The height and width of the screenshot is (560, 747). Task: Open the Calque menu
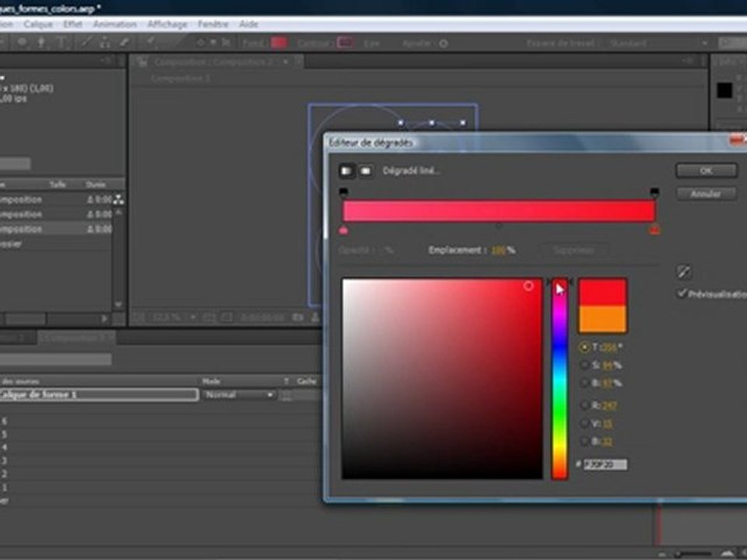point(38,24)
